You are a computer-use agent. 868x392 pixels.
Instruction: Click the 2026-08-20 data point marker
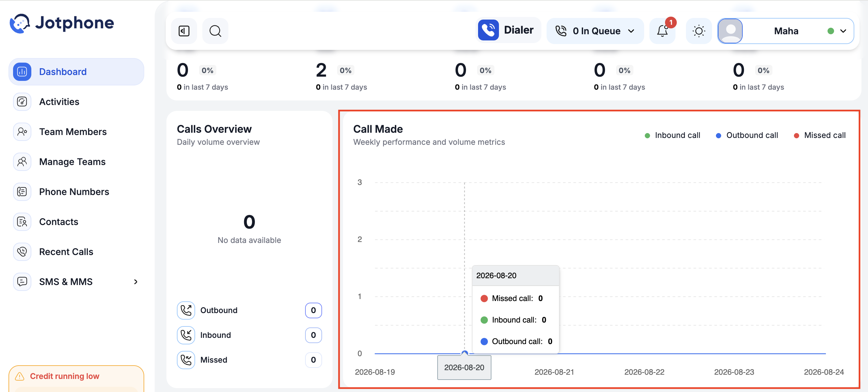(x=464, y=353)
